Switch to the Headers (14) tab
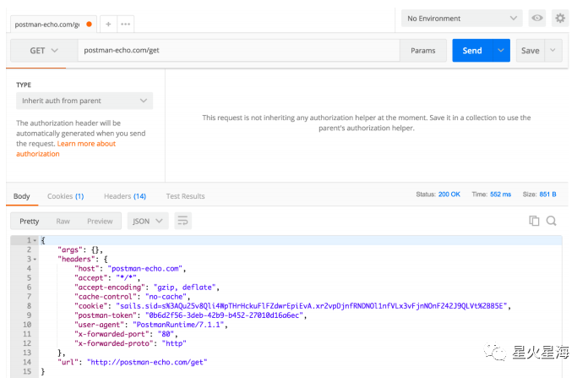The image size is (588, 378). coord(125,196)
